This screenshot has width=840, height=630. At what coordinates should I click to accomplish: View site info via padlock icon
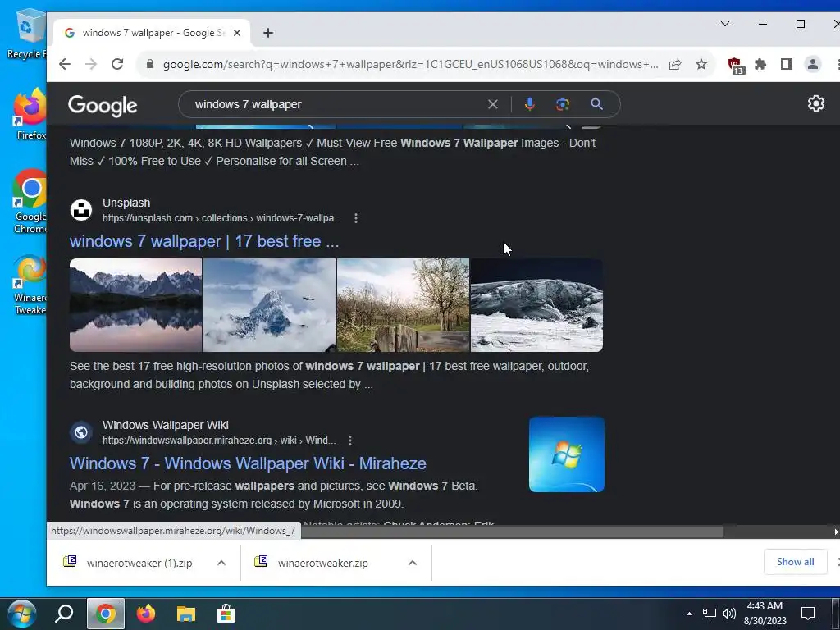(150, 64)
